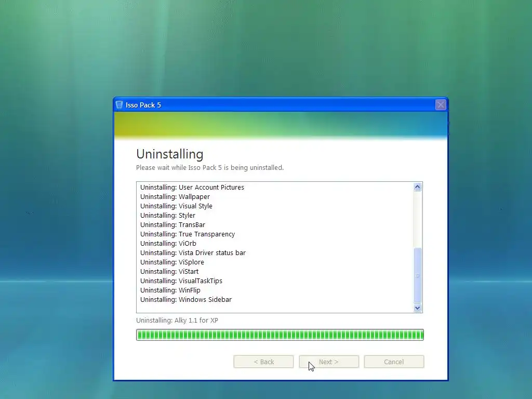
Task: Select the 'Uninstalling: VisualTaskTips' line
Action: point(181,281)
